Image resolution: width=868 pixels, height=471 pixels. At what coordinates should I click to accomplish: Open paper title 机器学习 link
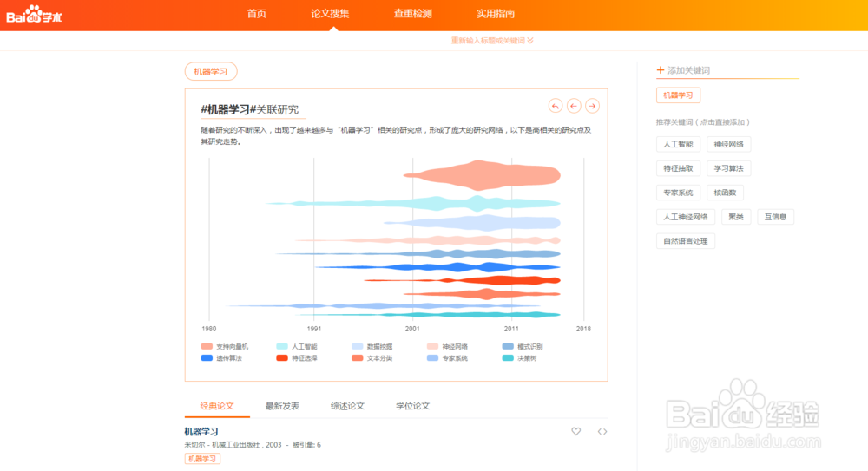coord(201,431)
